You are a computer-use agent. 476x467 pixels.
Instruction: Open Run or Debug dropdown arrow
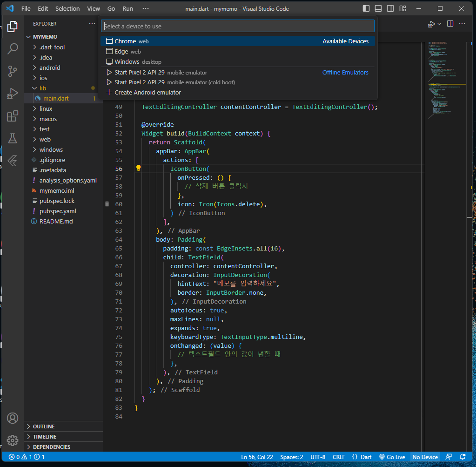439,24
